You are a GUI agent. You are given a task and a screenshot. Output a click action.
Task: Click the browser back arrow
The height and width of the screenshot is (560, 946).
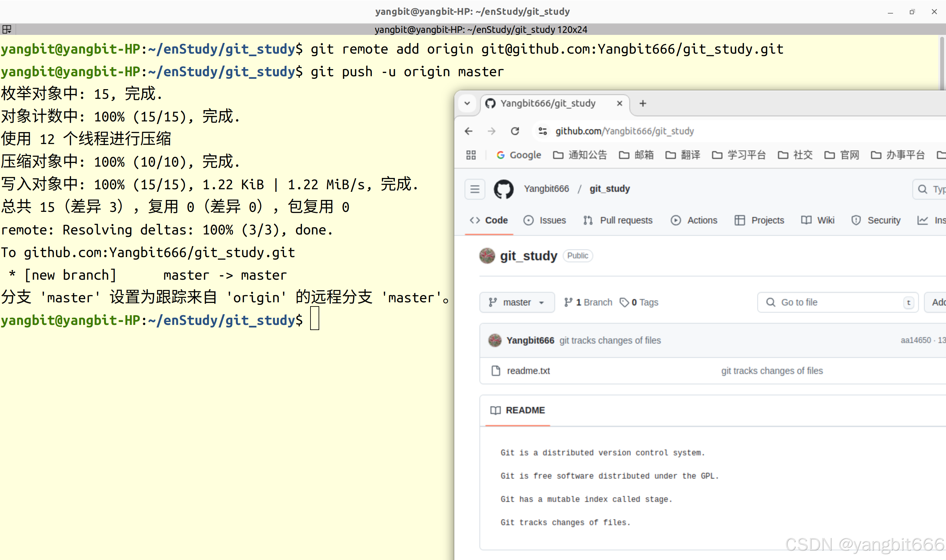point(468,131)
